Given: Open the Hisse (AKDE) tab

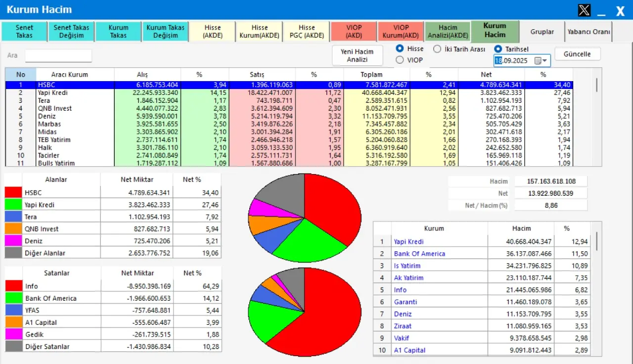Looking at the screenshot, I should pyautogui.click(x=212, y=32).
